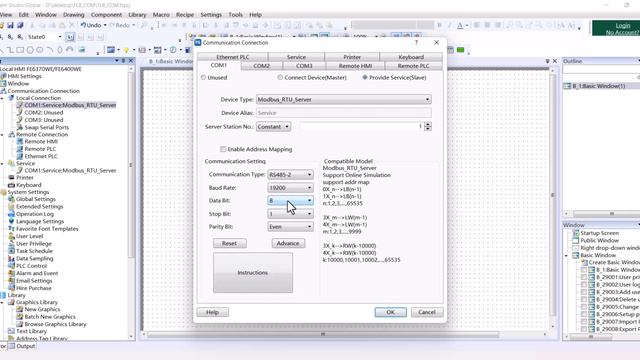
Task: Click the Undo button in the toolbar
Action: [x=91, y=25]
